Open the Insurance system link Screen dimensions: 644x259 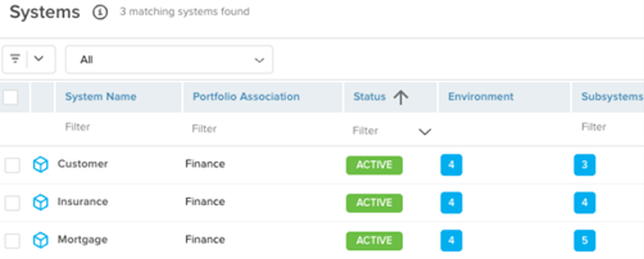82,202
